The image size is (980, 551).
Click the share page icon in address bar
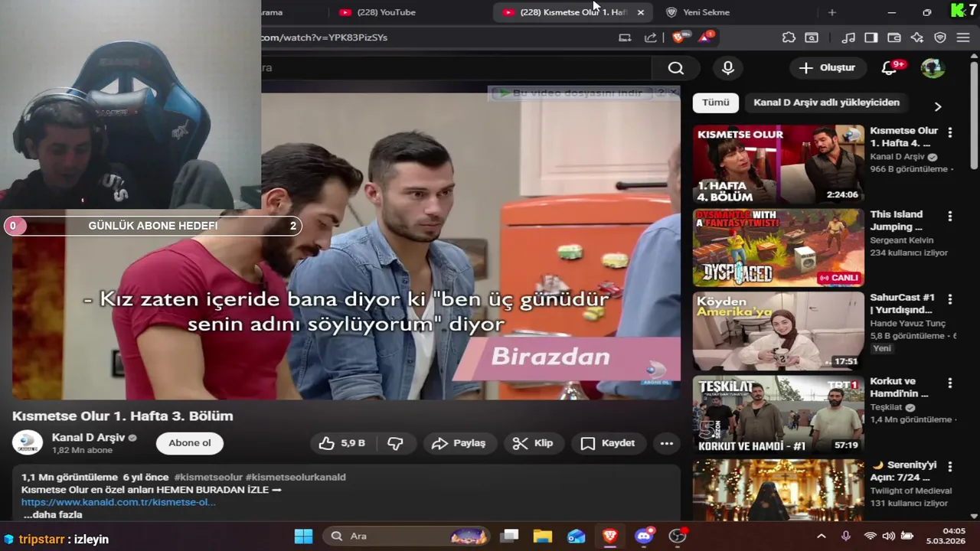651,37
